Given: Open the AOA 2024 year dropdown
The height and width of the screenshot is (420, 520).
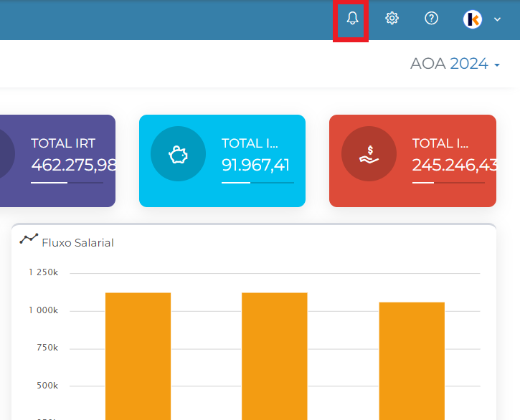Looking at the screenshot, I should pyautogui.click(x=455, y=64).
